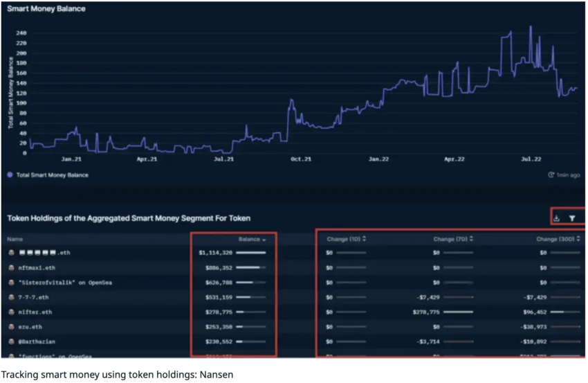Select the -$38,973 Change (30D) value
588x383 pixels.
[533, 327]
